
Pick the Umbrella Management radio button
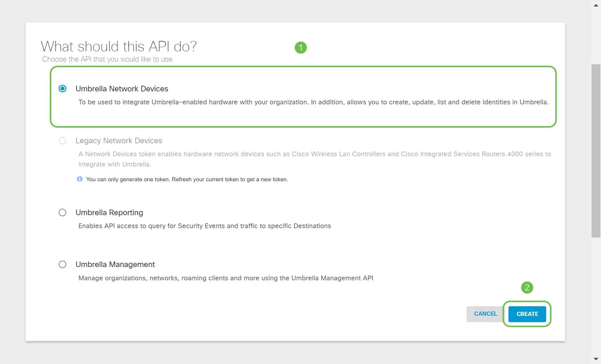coord(62,265)
